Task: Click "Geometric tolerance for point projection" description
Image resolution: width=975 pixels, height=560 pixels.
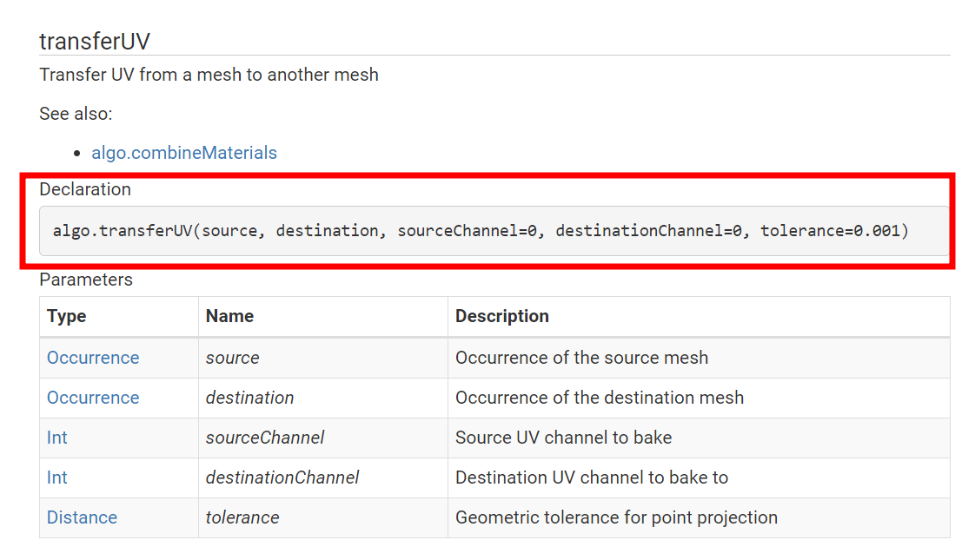Action: point(616,517)
